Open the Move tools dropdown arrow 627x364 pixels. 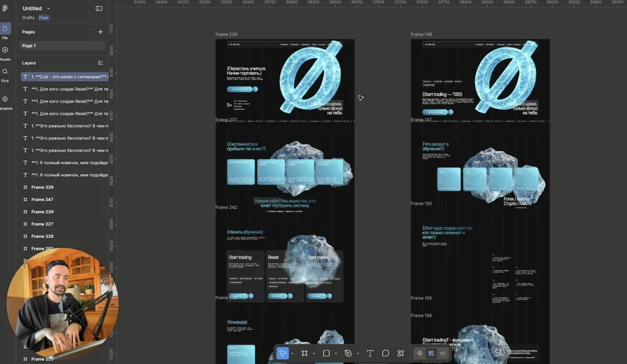292,353
